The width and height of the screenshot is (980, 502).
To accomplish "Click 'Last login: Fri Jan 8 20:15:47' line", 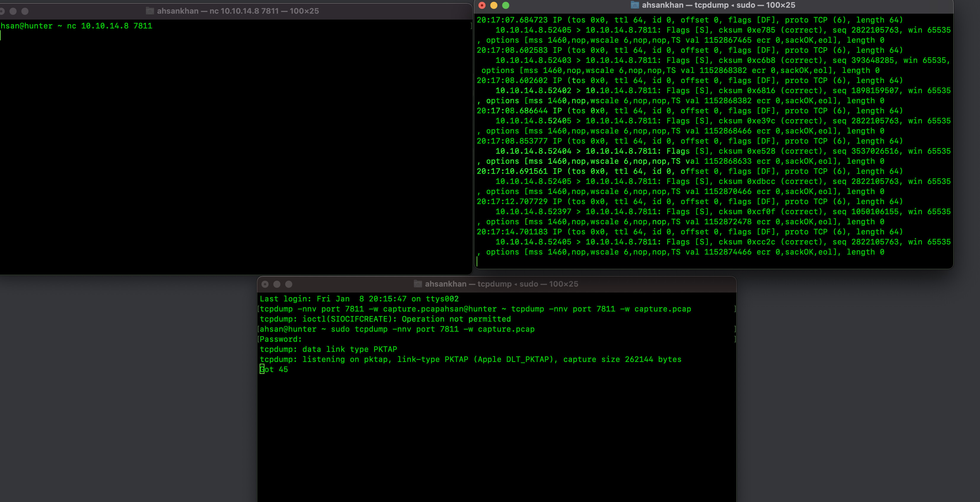I will tap(359, 299).
